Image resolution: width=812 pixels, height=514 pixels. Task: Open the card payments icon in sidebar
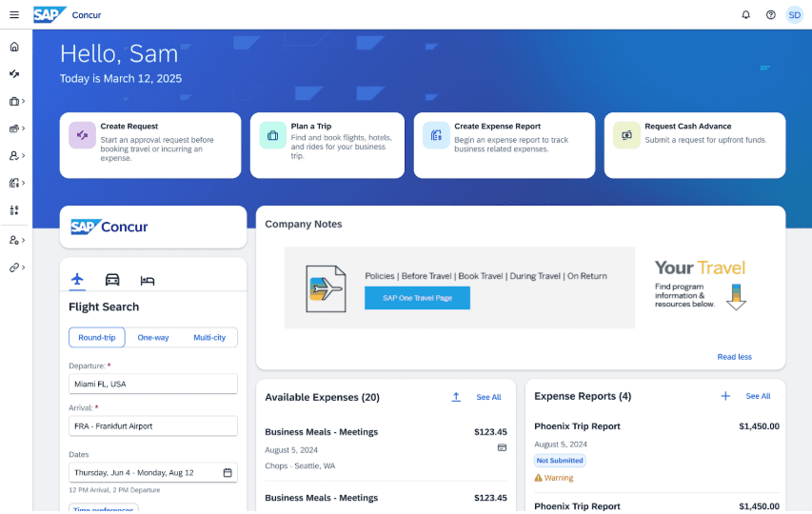14,128
